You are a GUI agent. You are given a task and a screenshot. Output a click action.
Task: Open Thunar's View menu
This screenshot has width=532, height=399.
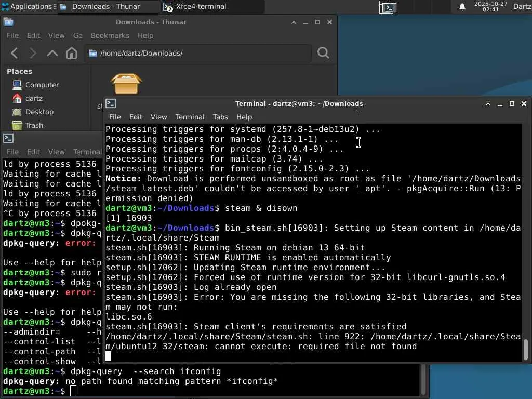pos(56,36)
